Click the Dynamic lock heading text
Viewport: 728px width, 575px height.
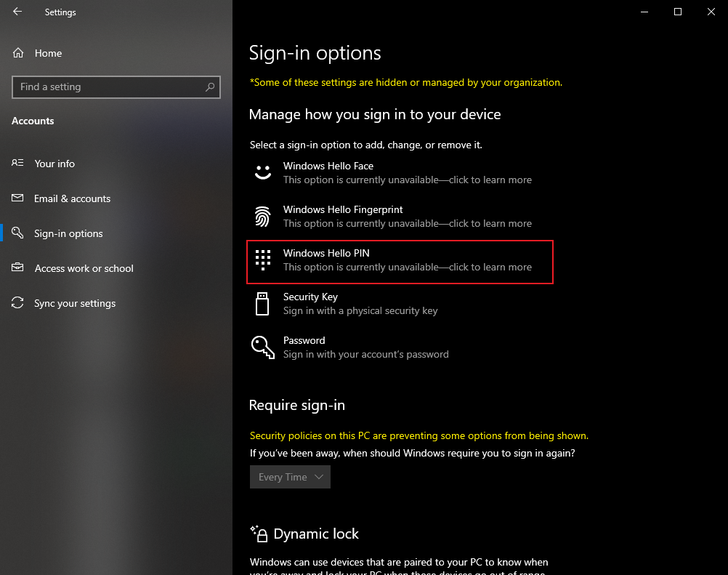tap(316, 534)
